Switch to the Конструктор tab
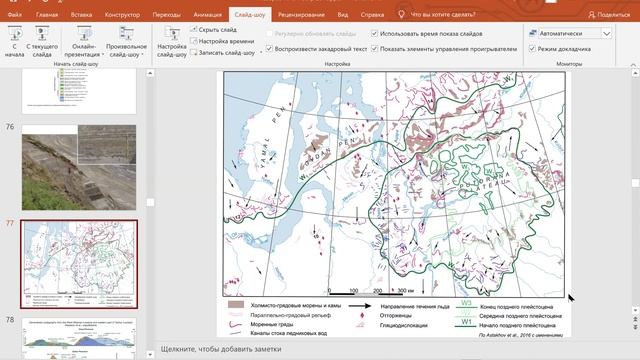640x360 pixels. click(122, 15)
